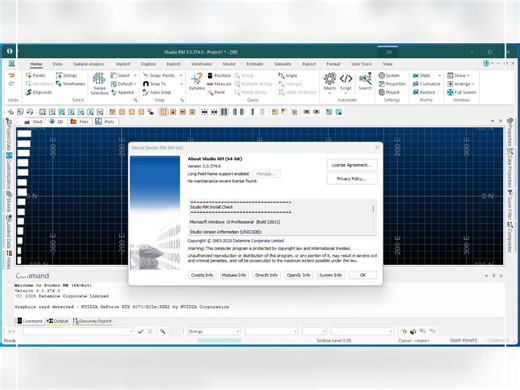Open the Project Data side panel

[x=9, y=135]
